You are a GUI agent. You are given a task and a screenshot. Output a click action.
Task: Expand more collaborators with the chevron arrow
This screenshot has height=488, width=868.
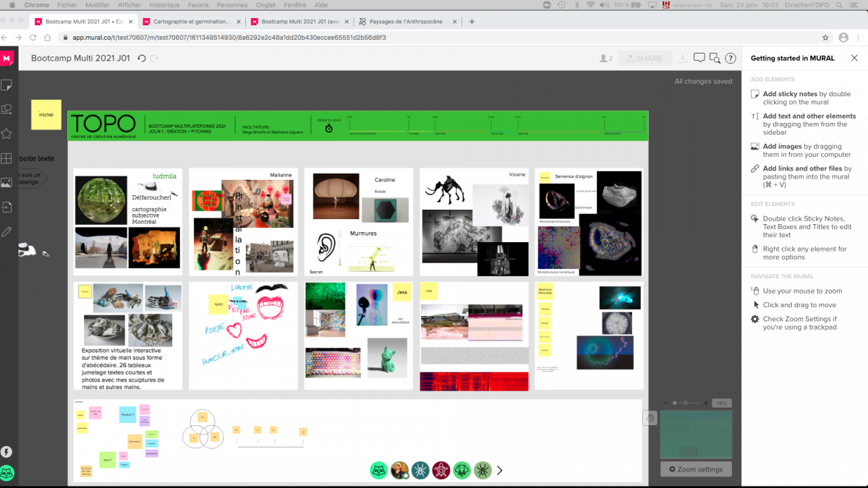click(x=499, y=471)
